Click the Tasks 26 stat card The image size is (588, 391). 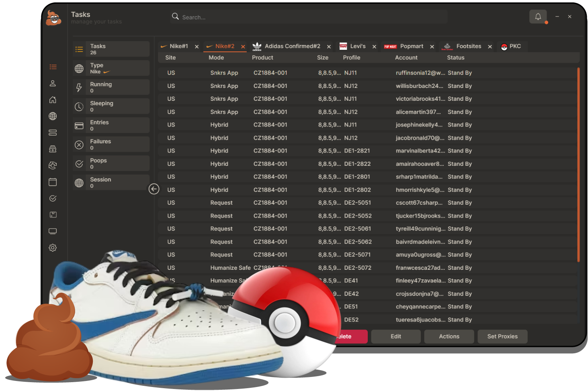pyautogui.click(x=111, y=49)
